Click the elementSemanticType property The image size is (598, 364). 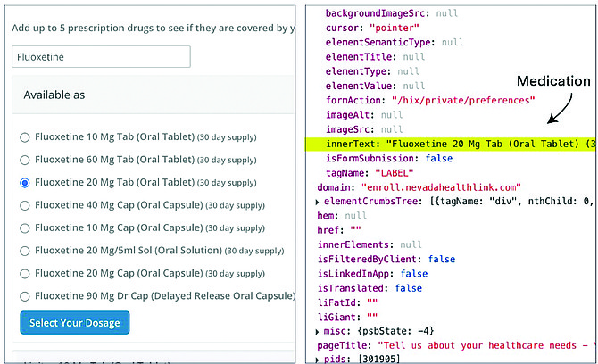click(395, 42)
